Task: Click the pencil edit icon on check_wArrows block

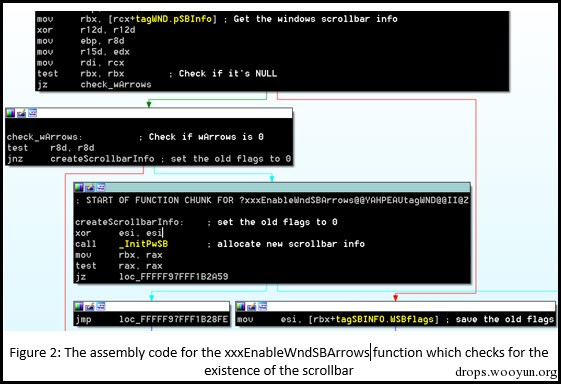Action: pyautogui.click(x=21, y=113)
